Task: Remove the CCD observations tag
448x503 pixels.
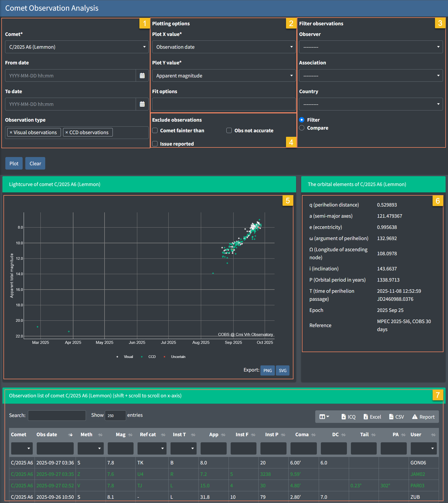Action: 67,133
